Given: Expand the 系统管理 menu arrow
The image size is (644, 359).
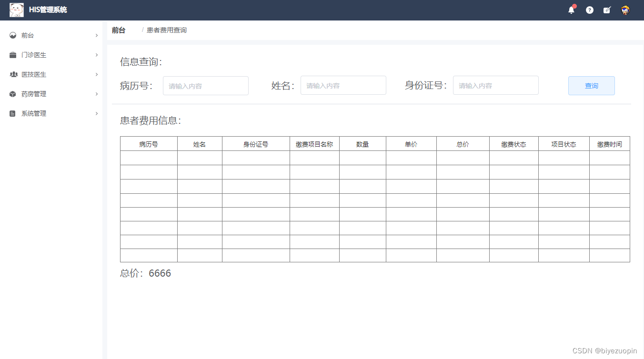Looking at the screenshot, I should (97, 113).
